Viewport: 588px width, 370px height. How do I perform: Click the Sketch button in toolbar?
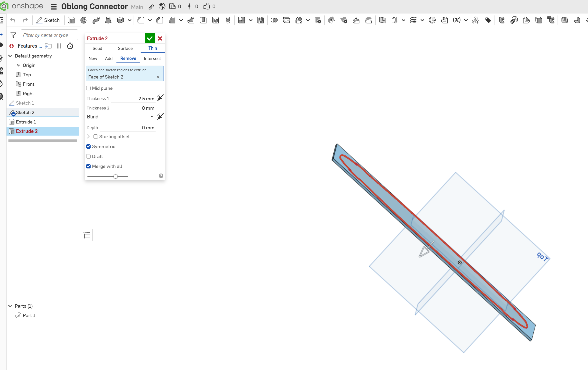click(x=48, y=20)
